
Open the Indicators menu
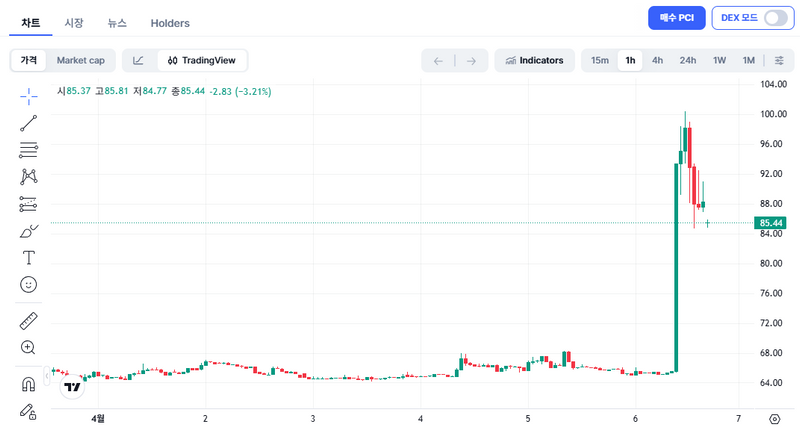coord(535,60)
